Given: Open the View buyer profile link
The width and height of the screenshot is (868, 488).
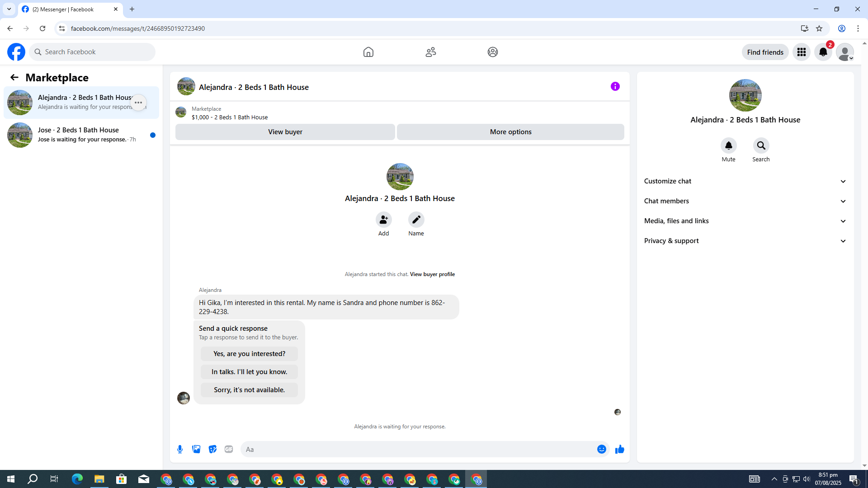Looking at the screenshot, I should click(432, 274).
